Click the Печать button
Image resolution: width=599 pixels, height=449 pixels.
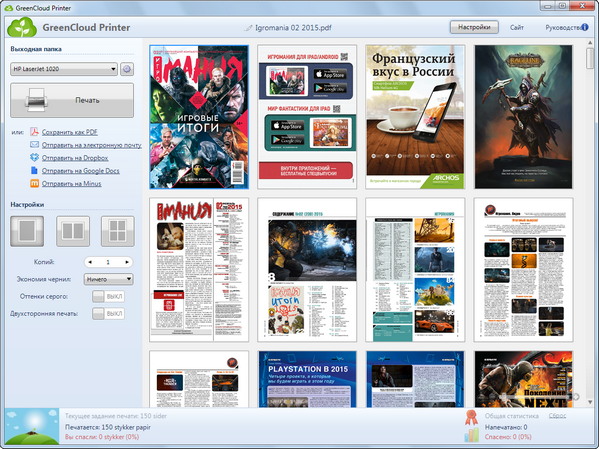pos(72,100)
